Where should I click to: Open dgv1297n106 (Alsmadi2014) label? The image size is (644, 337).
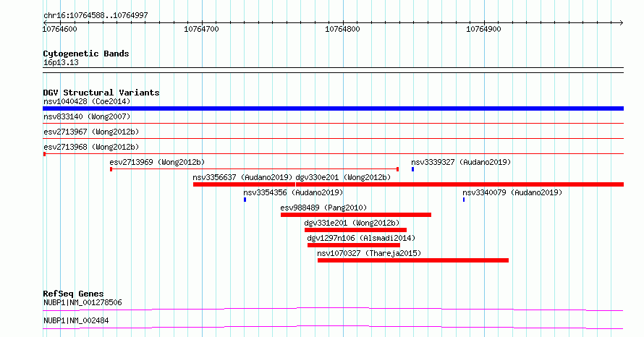coord(361,238)
